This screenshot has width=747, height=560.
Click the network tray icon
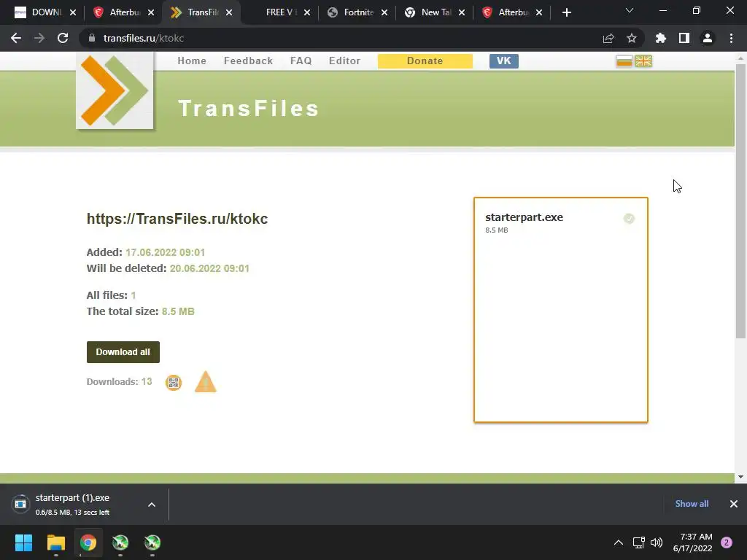pos(638,542)
